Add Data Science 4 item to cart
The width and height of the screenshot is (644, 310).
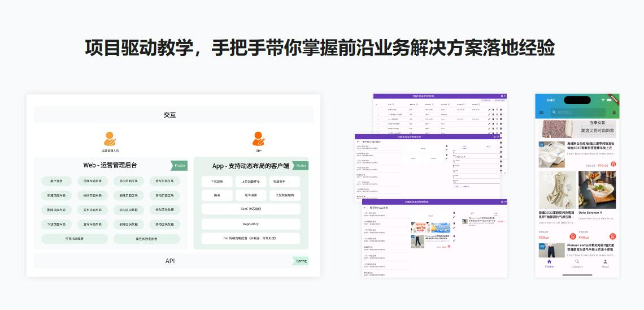click(613, 236)
